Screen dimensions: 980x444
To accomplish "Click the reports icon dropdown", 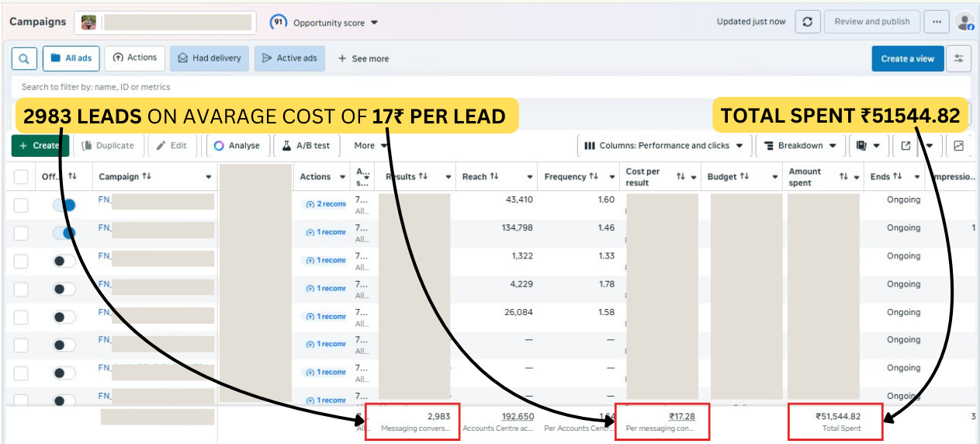I will point(867,145).
